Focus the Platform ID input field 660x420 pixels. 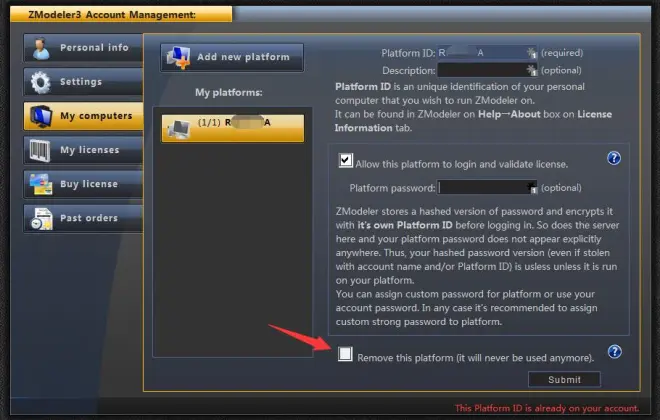point(487,53)
